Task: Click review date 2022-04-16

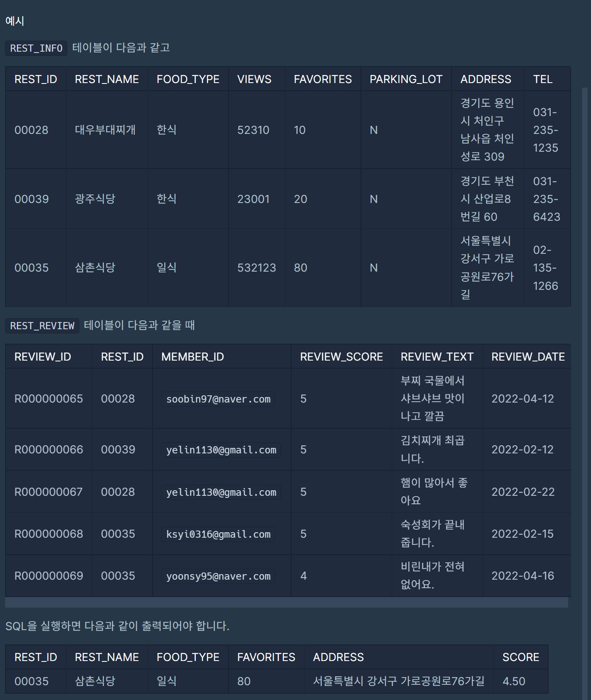Action: coord(523,576)
